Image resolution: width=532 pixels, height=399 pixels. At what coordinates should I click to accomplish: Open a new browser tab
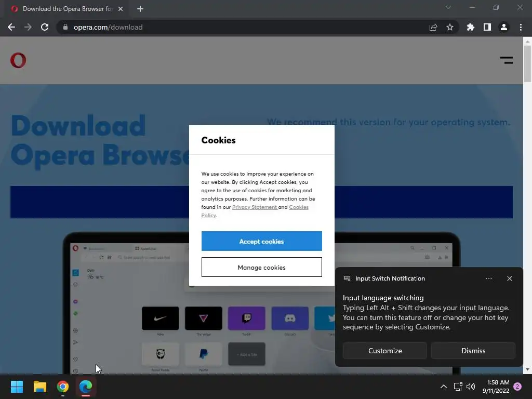coord(140,9)
